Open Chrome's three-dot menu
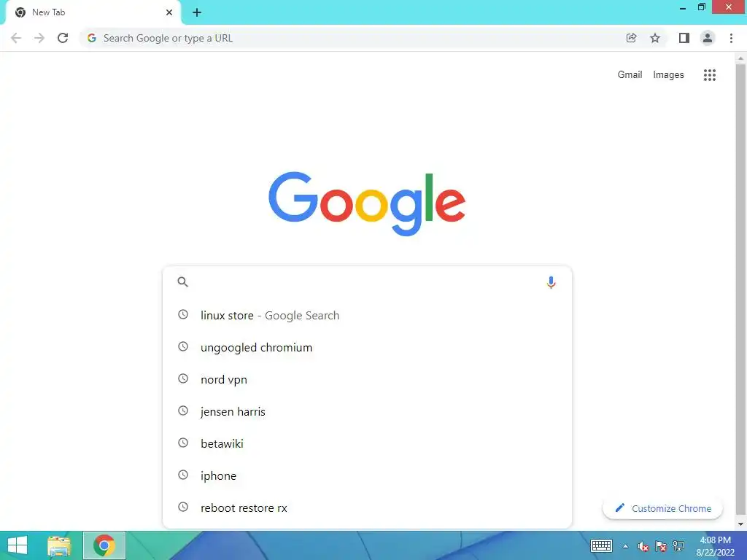747x560 pixels. pos(731,38)
